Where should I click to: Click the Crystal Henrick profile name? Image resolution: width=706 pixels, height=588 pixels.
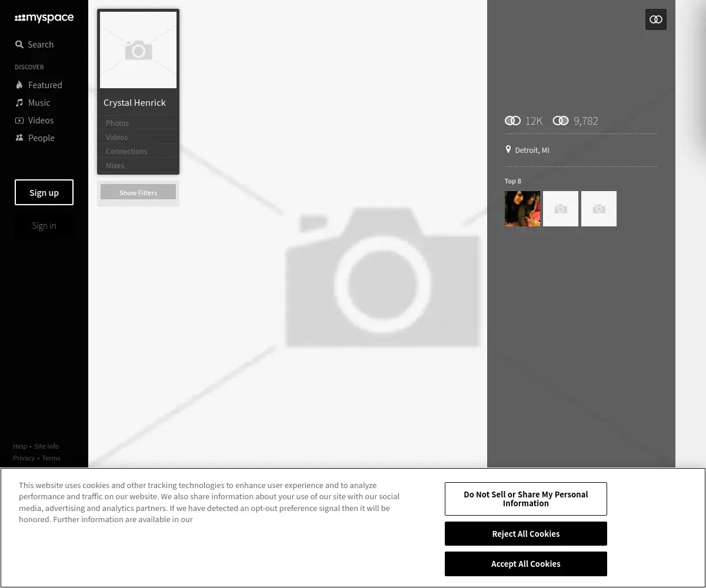coord(135,103)
